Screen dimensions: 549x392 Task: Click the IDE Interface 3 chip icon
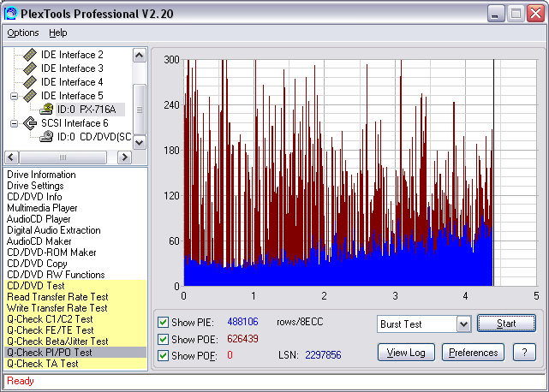[30, 68]
